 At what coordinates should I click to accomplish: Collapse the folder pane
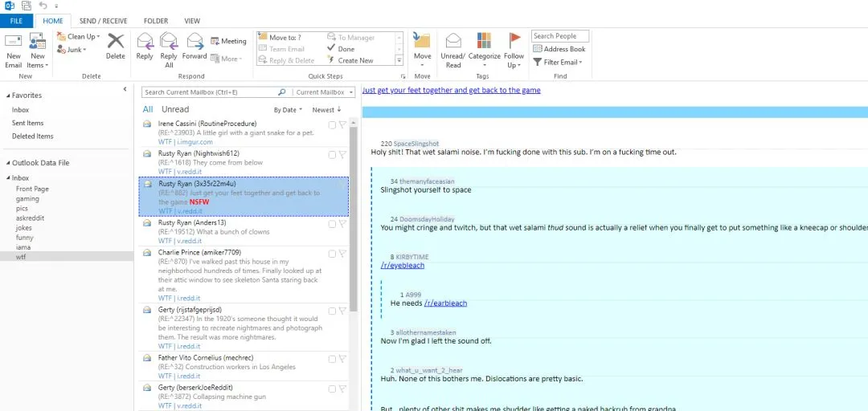pyautogui.click(x=125, y=89)
